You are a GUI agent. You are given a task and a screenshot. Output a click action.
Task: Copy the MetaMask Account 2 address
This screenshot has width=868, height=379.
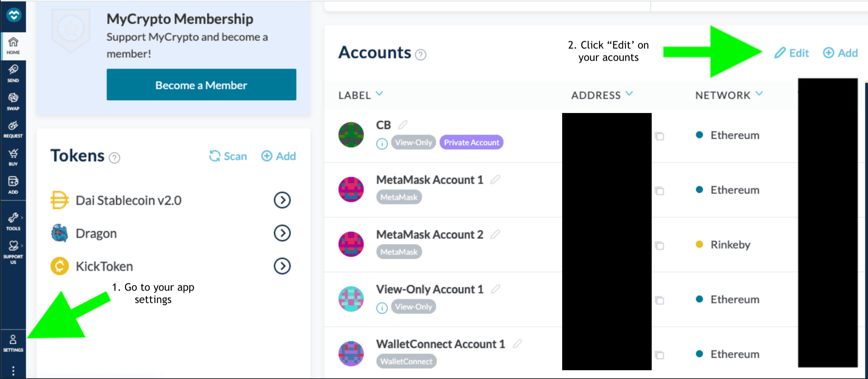[x=660, y=245]
